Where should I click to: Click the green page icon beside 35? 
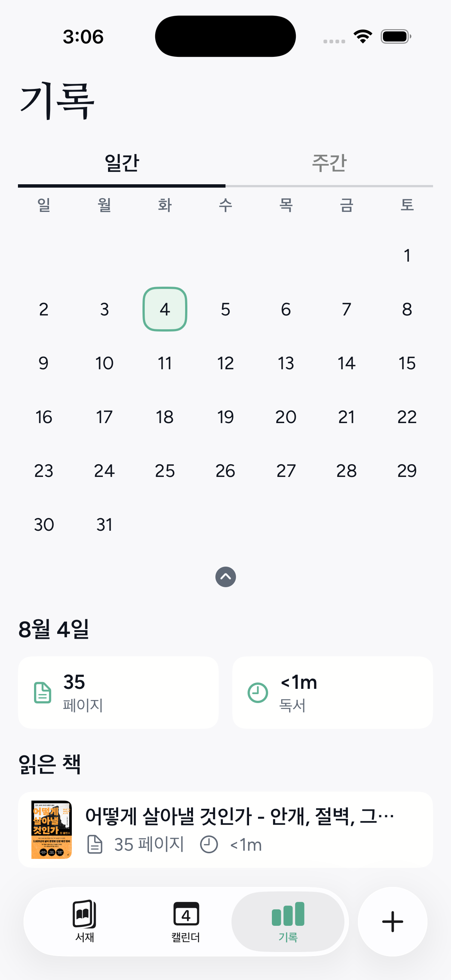point(43,693)
